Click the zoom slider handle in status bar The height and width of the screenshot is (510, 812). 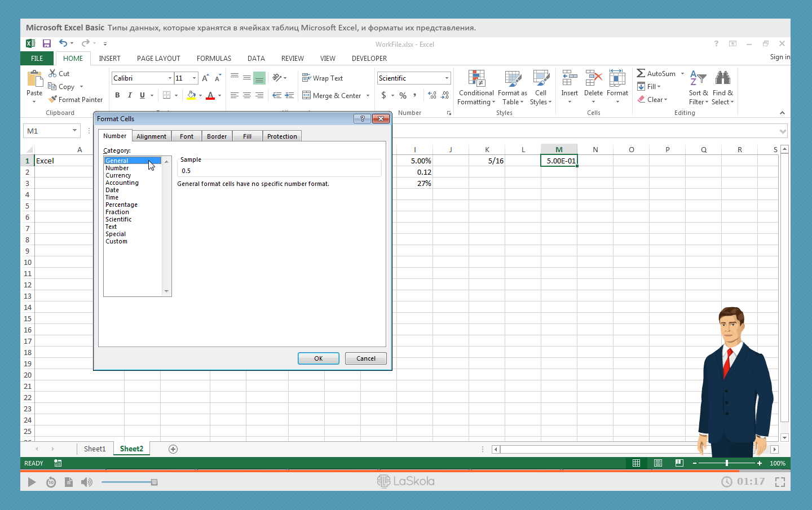[727, 463]
